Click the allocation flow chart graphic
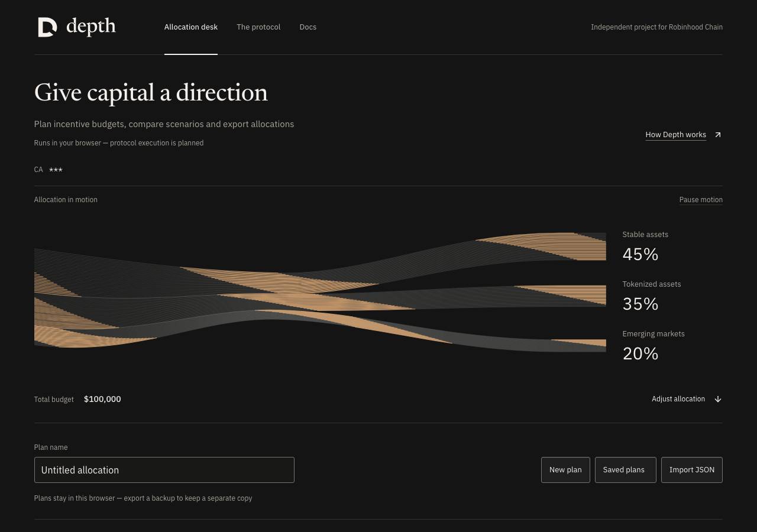Viewport: 757px width, 532px height. (320, 290)
